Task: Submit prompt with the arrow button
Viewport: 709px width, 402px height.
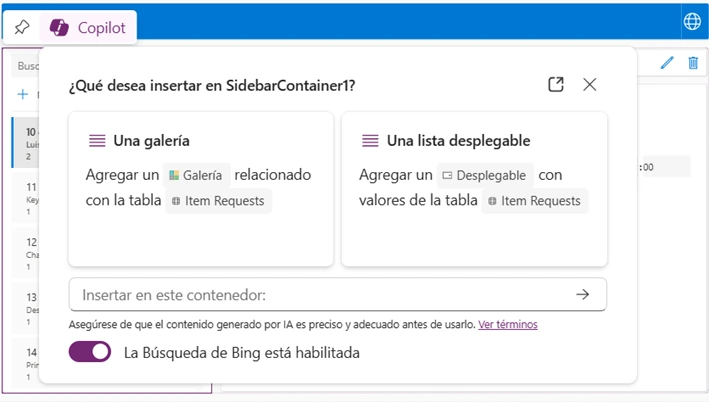Action: [583, 295]
